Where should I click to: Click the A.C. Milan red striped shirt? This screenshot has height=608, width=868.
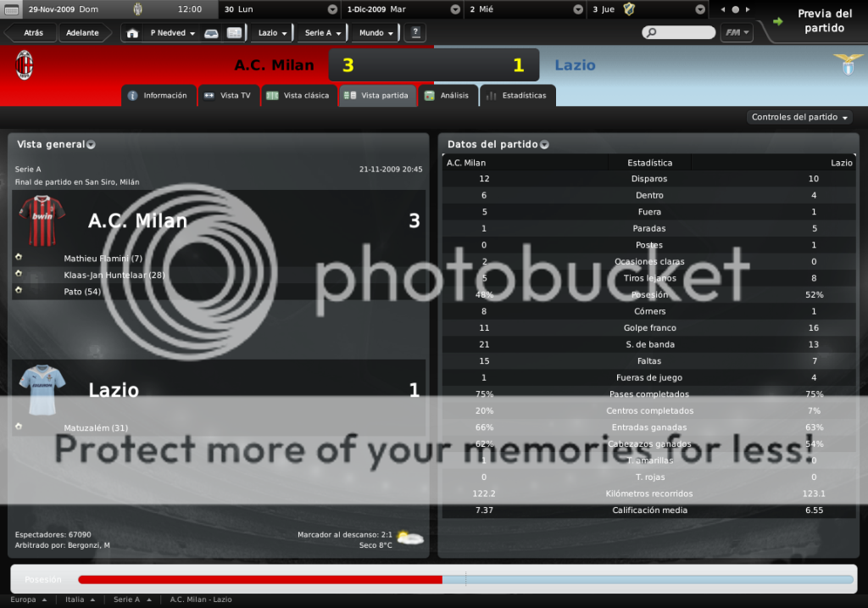tap(42, 220)
